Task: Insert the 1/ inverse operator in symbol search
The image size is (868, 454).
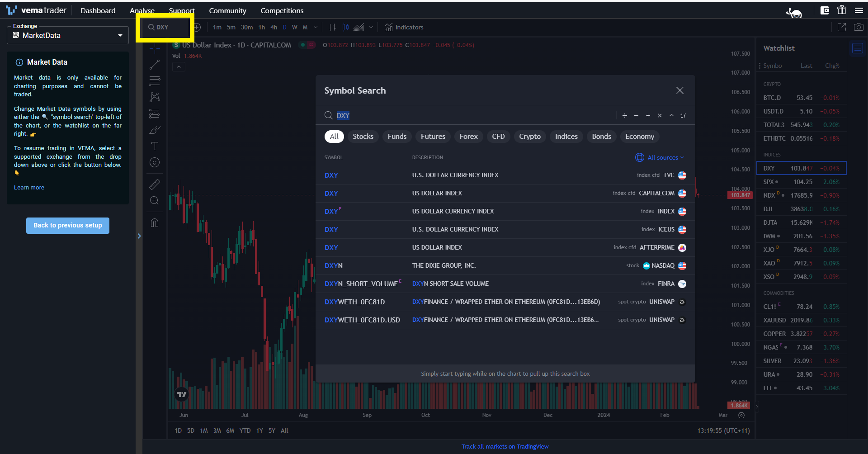Action: point(683,115)
